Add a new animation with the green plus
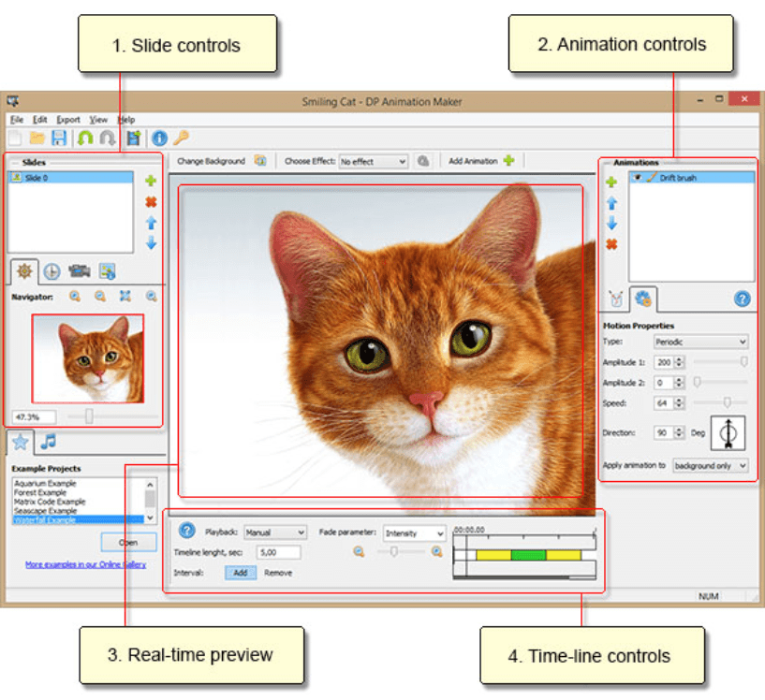This screenshot has width=765, height=700. 611,182
